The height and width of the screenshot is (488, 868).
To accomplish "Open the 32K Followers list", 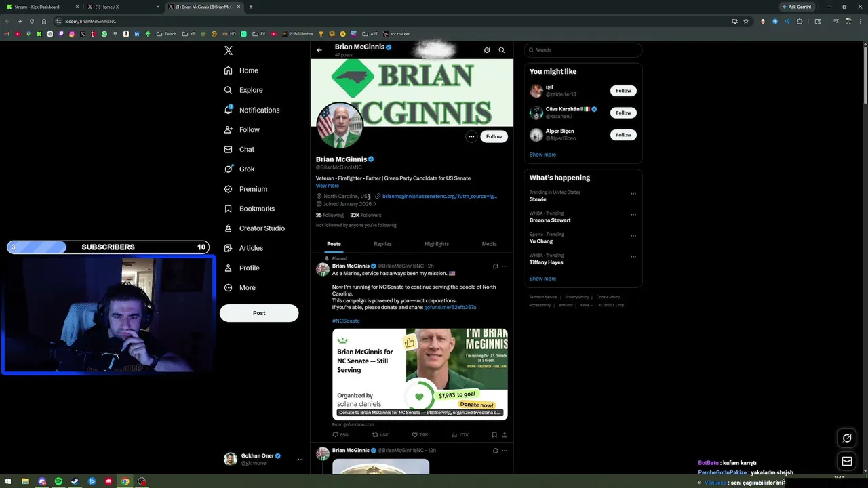I will click(366, 215).
